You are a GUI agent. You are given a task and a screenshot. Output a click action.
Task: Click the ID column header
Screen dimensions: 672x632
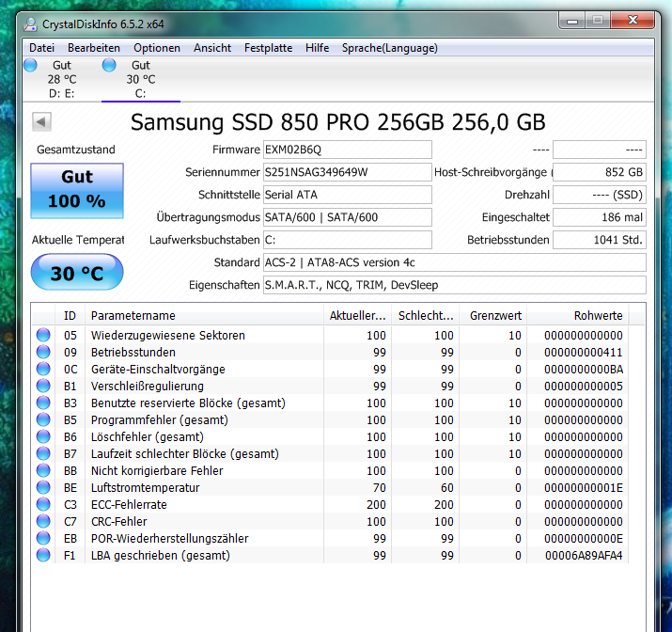click(70, 316)
